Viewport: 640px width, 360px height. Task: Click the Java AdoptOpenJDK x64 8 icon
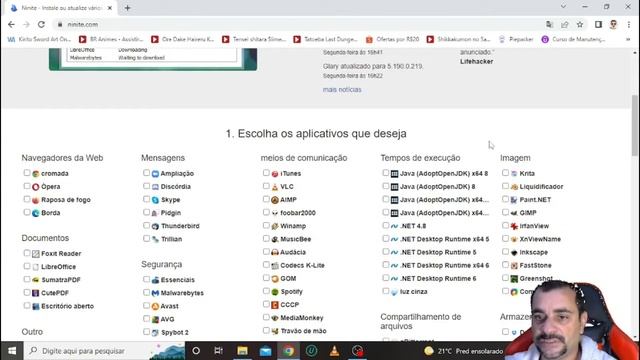pyautogui.click(x=394, y=174)
